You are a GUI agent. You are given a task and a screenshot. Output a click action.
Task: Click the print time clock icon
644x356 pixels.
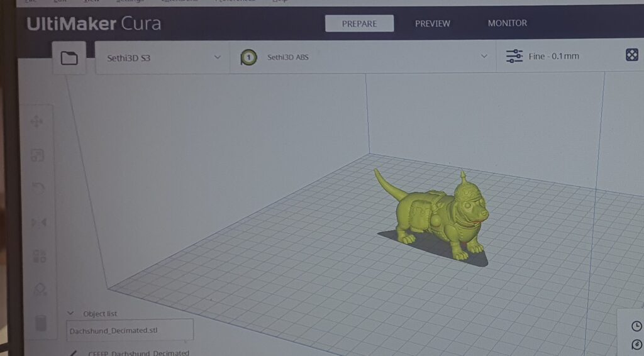tap(636, 326)
